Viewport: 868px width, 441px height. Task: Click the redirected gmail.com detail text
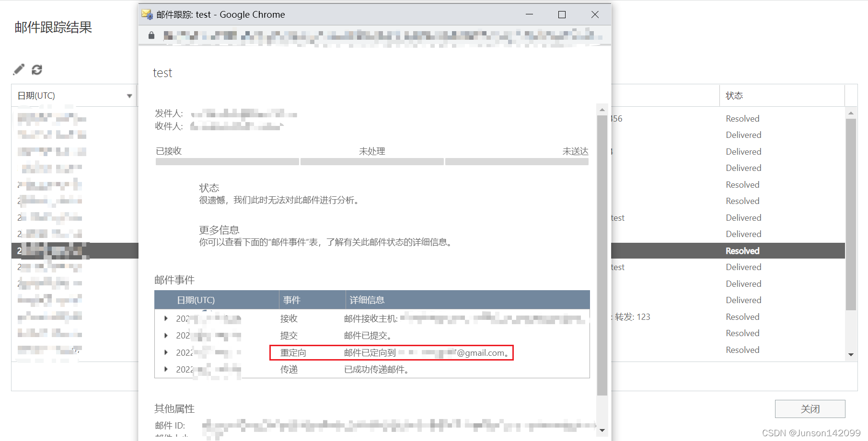[x=427, y=353]
